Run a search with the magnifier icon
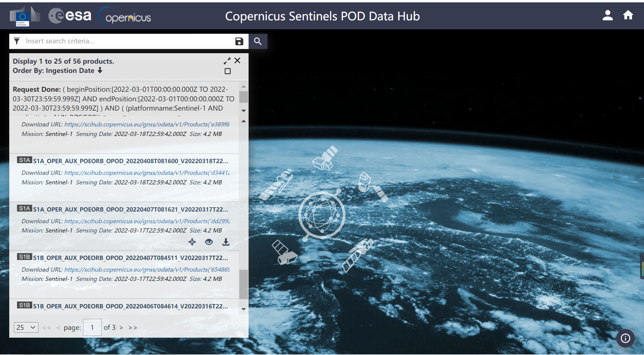Viewport: 644px width, 355px height. 258,42
